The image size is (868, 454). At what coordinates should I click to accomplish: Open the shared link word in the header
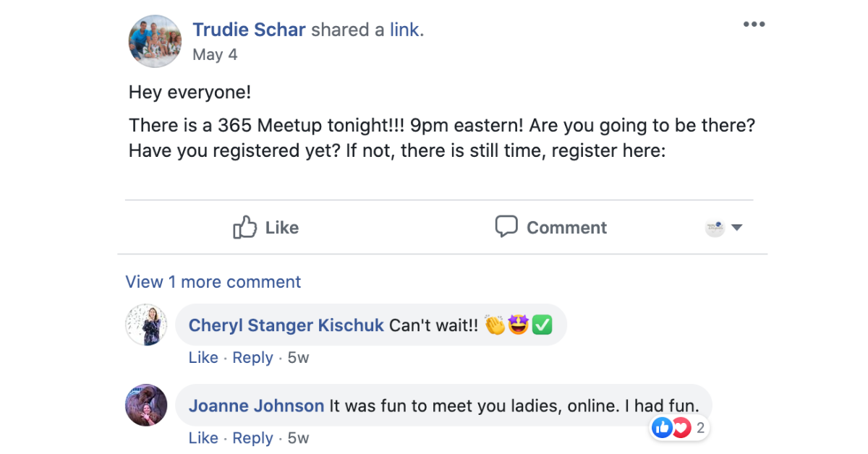click(x=404, y=30)
